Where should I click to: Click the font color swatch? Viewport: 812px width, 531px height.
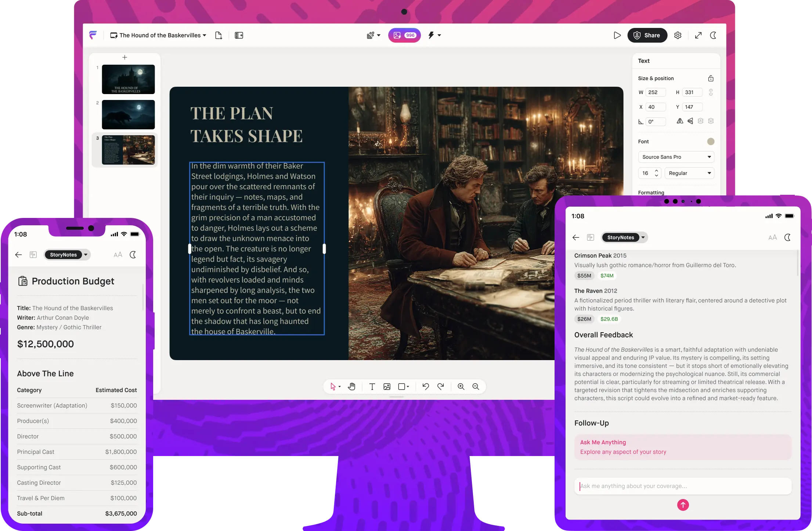click(711, 141)
